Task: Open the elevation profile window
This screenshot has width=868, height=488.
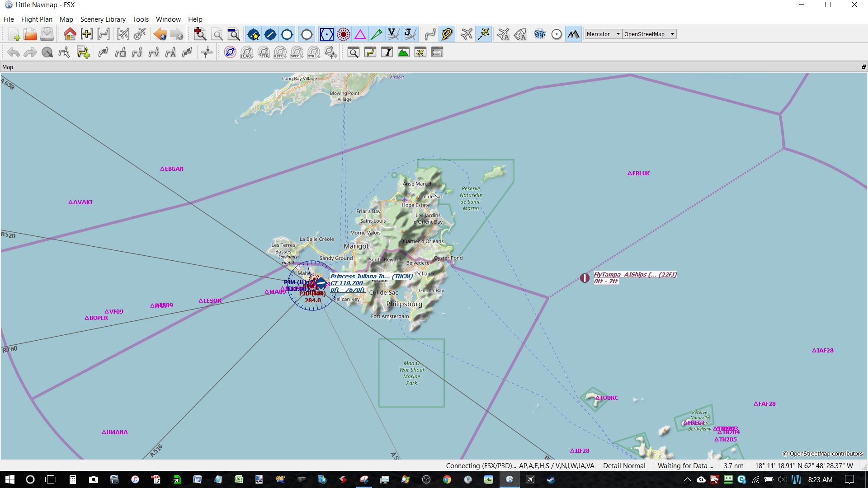Action: (404, 52)
